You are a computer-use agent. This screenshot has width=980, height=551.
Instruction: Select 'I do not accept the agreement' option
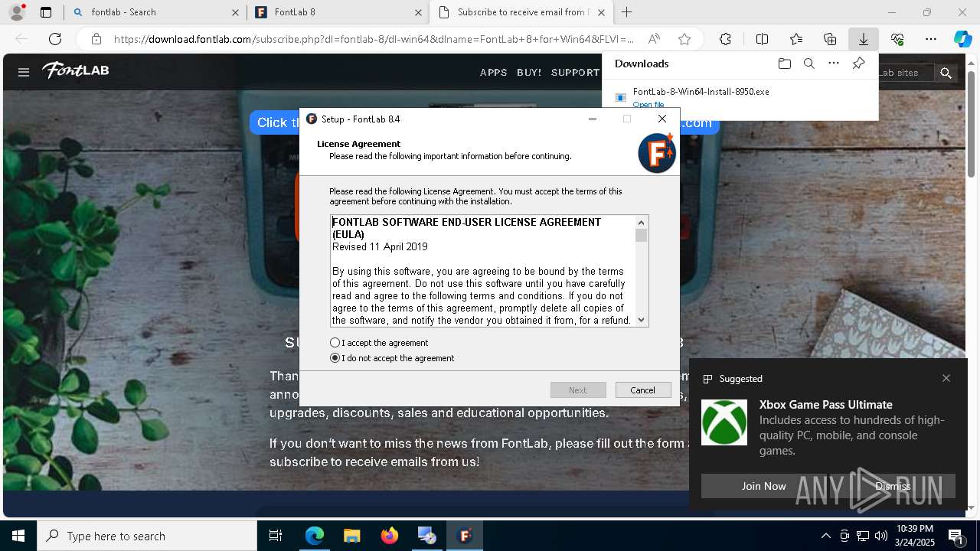(x=392, y=358)
